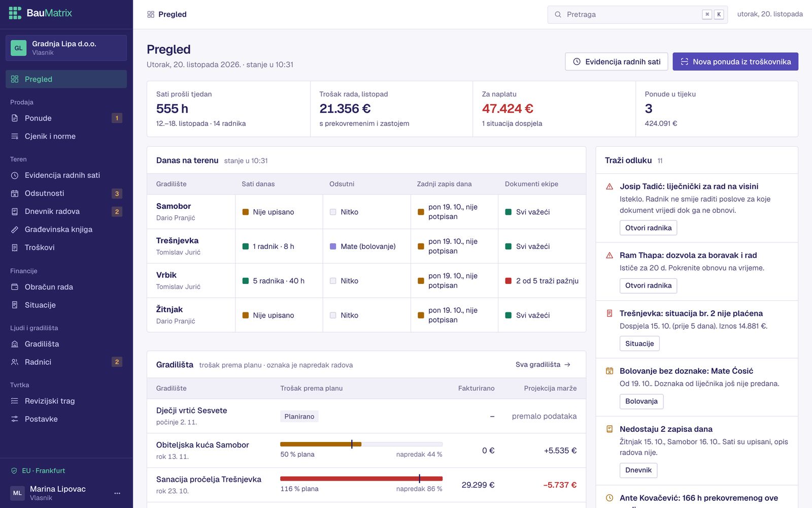The height and width of the screenshot is (508, 812).
Task: Click the Obračun rada wallet icon
Action: pos(15,287)
